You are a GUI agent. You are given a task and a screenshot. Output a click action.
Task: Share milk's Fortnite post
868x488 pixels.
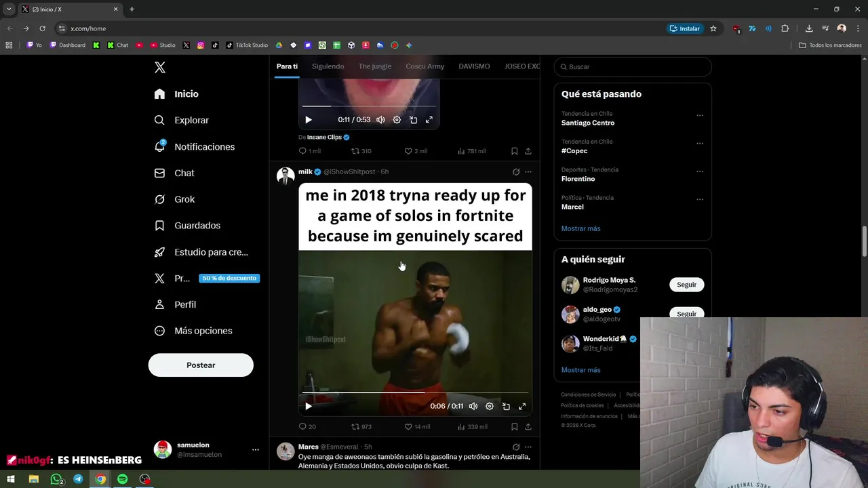[528, 426]
